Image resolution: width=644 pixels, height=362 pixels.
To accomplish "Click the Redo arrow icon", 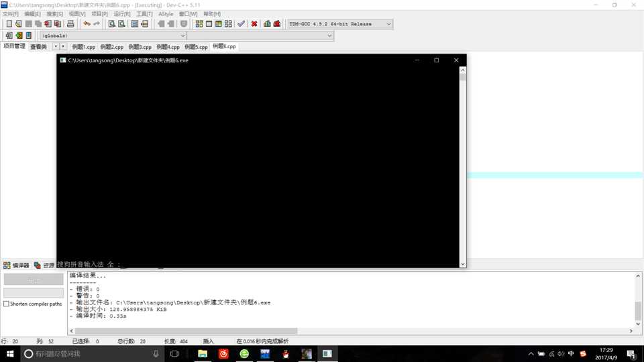I will coord(97,24).
